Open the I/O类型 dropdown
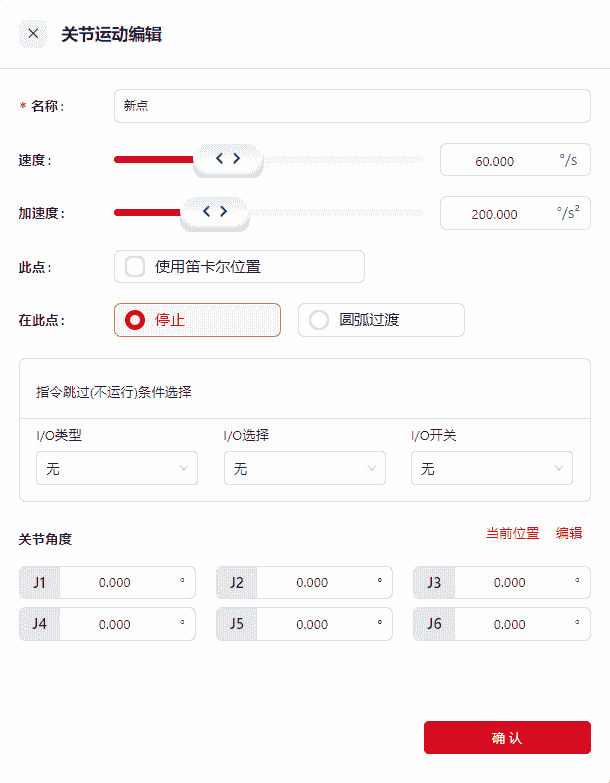 pyautogui.click(x=116, y=468)
